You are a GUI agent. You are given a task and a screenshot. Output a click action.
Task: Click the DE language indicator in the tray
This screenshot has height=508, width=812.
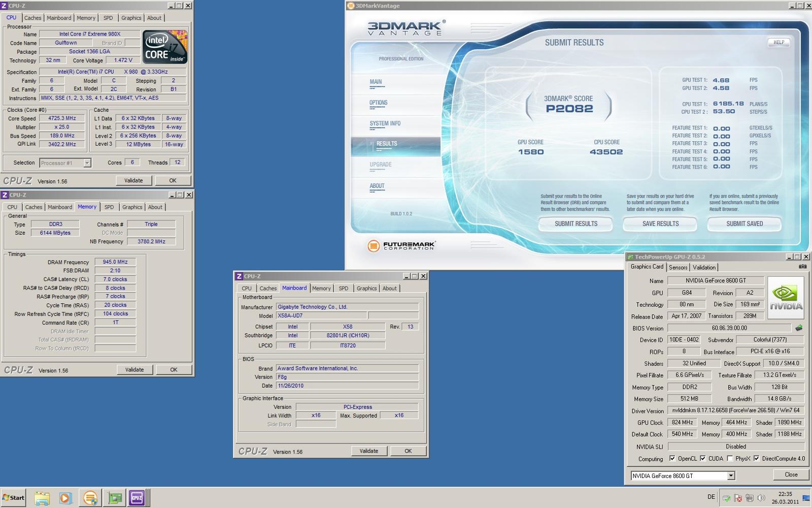711,497
